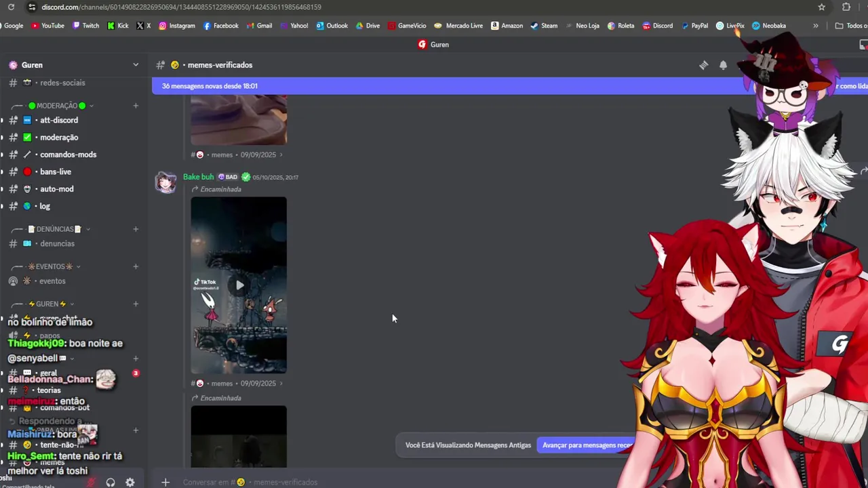Toggle microphone mute in the user panel
The image size is (868, 488).
click(90, 483)
